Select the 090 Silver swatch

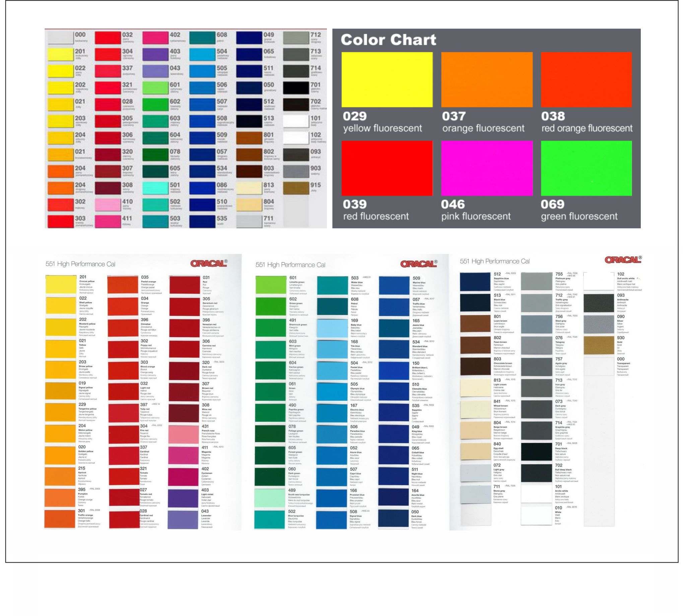(599, 324)
